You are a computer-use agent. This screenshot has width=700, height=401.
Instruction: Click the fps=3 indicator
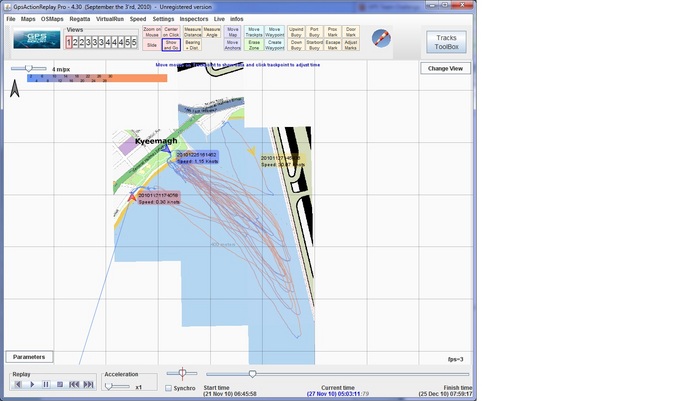coord(455,359)
